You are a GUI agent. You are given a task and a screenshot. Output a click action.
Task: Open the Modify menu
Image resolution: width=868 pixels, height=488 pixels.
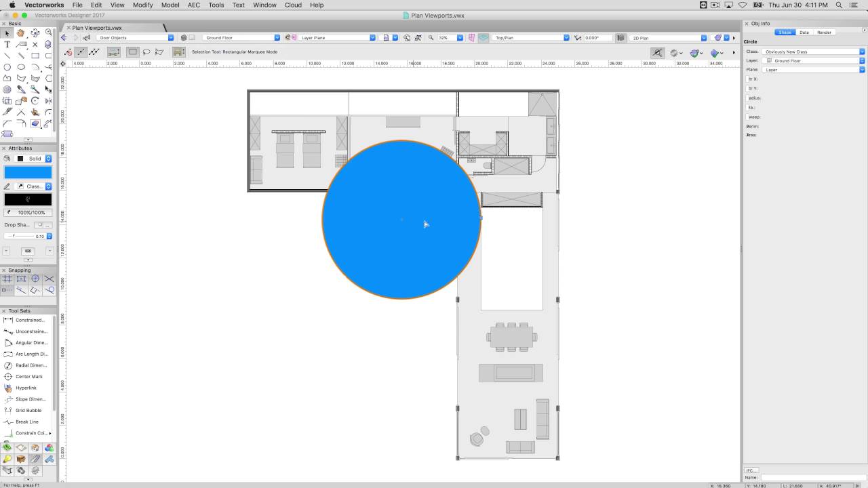click(142, 5)
